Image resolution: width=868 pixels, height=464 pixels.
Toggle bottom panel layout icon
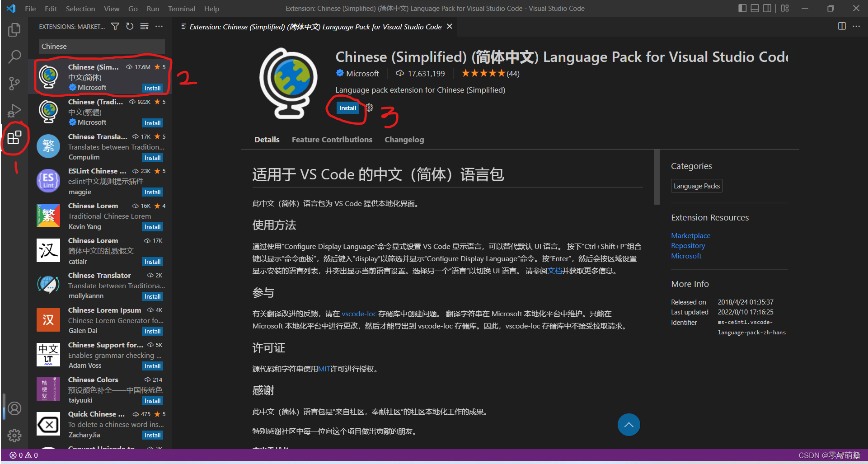[755, 8]
